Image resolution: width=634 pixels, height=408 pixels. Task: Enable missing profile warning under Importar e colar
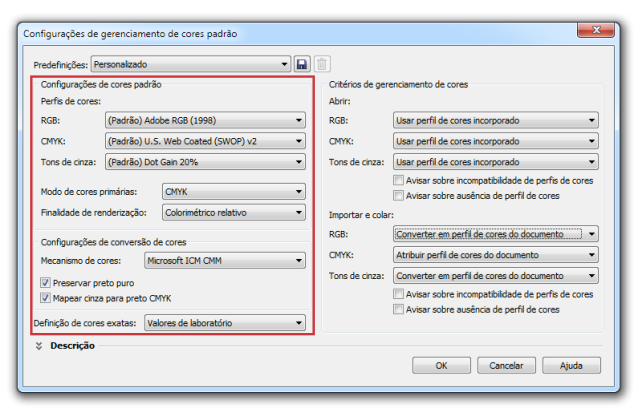tap(398, 309)
